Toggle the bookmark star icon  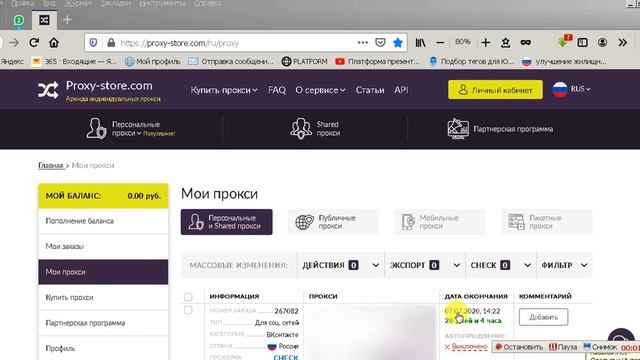[x=398, y=42]
